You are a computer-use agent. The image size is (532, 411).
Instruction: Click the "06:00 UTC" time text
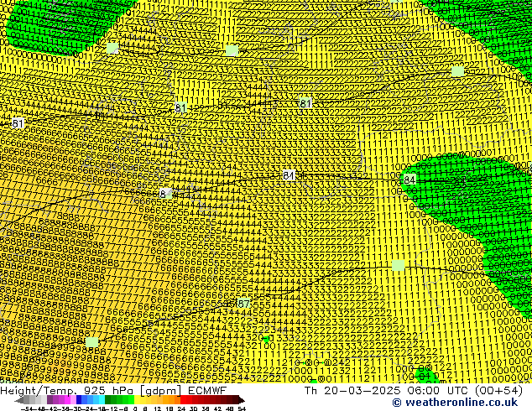tap(438, 391)
